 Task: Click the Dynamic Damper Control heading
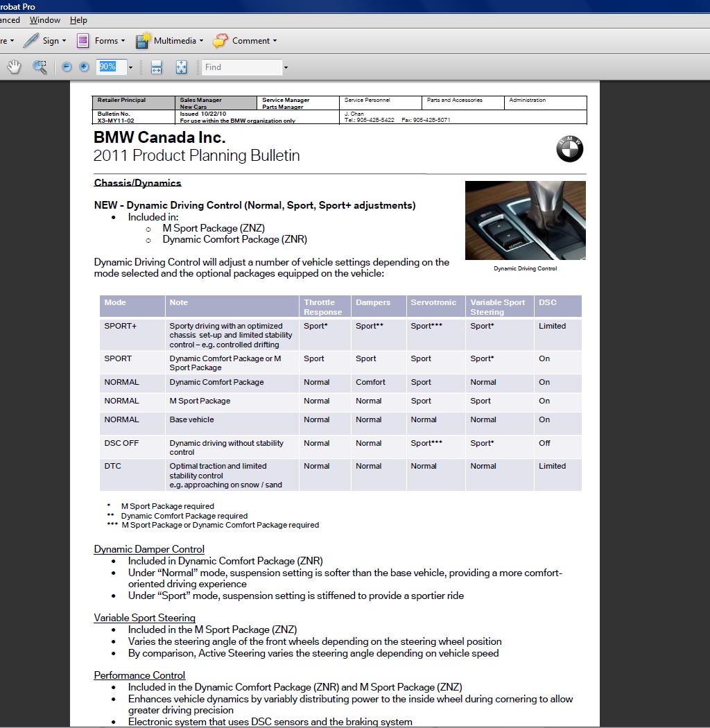point(149,549)
